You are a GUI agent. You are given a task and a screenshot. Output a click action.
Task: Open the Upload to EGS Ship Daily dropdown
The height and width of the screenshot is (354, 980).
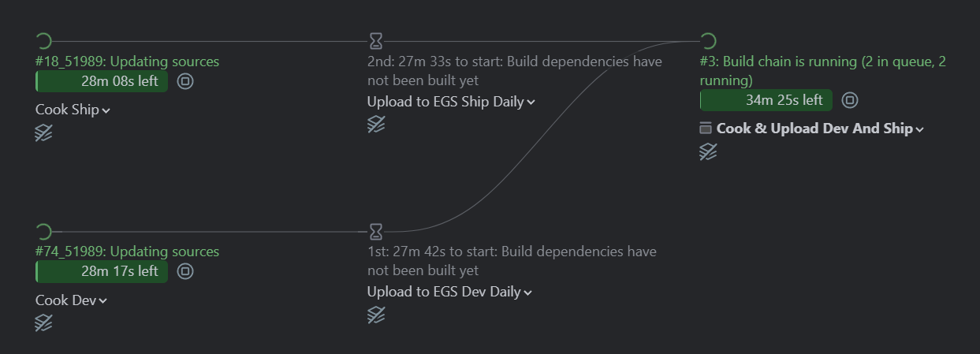point(451,102)
